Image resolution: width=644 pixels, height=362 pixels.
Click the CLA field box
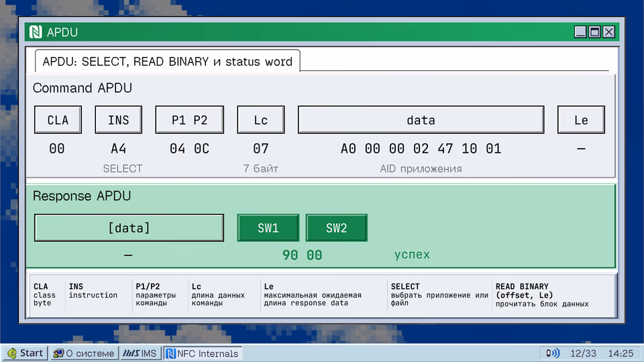click(58, 120)
